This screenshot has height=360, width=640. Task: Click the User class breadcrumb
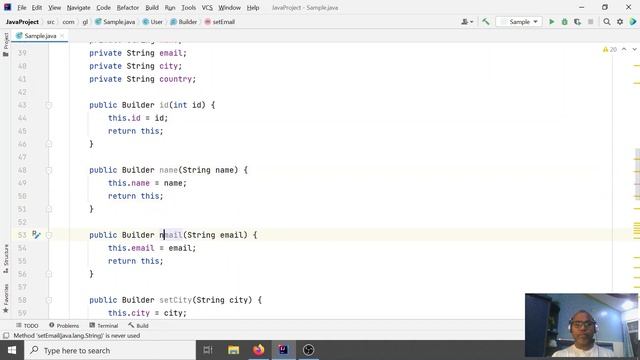click(x=153, y=22)
